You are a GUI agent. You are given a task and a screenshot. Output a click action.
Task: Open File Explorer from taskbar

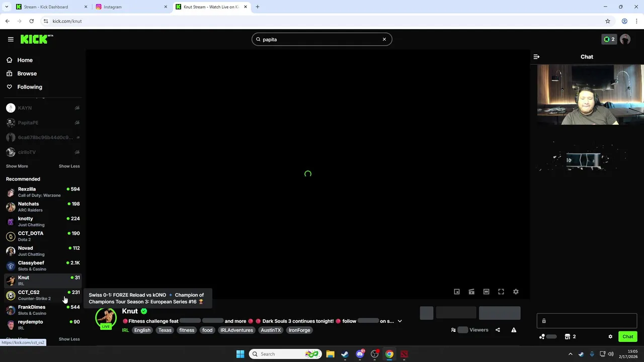tap(330, 354)
